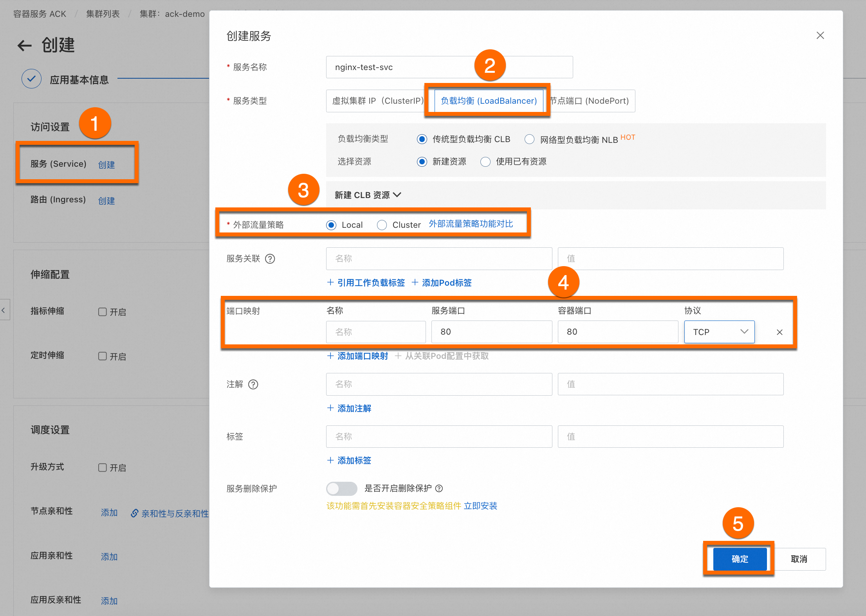Click 添加 beside 应用亲和性
Viewport: 866px width, 616px height.
pyautogui.click(x=109, y=557)
